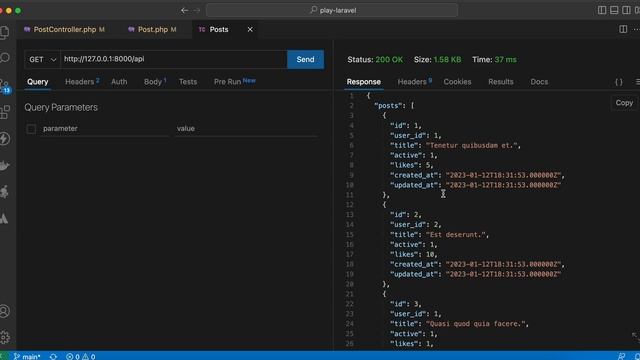Open Source Control view with badge
The width and height of the screenshot is (640, 360).
[x=5, y=86]
